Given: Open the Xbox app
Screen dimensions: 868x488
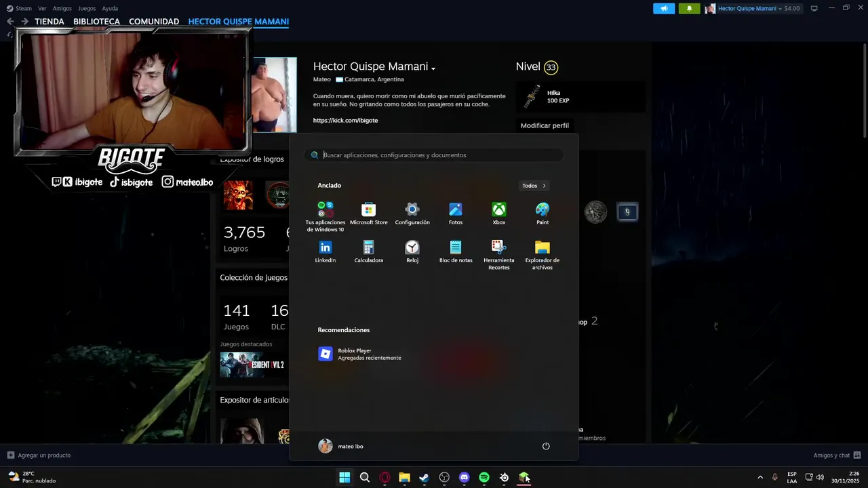Looking at the screenshot, I should click(x=499, y=213).
